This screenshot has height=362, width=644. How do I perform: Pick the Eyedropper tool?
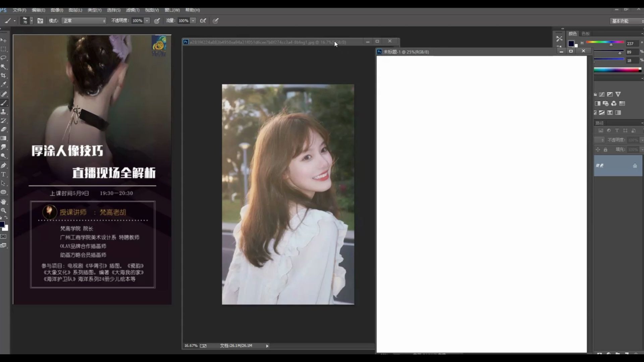tap(4, 84)
